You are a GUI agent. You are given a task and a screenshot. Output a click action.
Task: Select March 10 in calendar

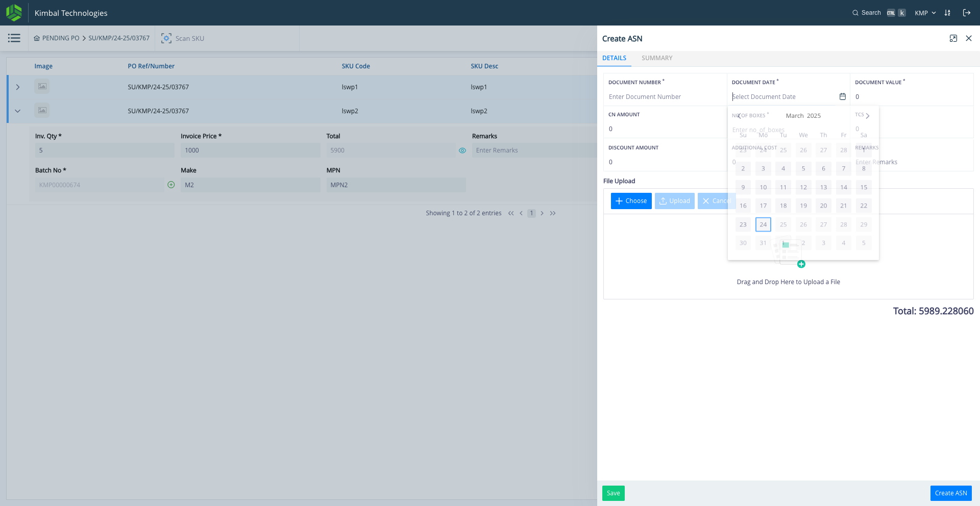pyautogui.click(x=763, y=187)
